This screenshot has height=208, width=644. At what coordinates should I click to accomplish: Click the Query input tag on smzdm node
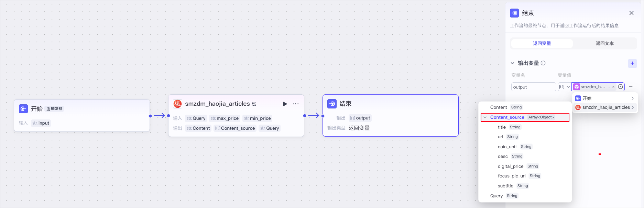coord(196,118)
